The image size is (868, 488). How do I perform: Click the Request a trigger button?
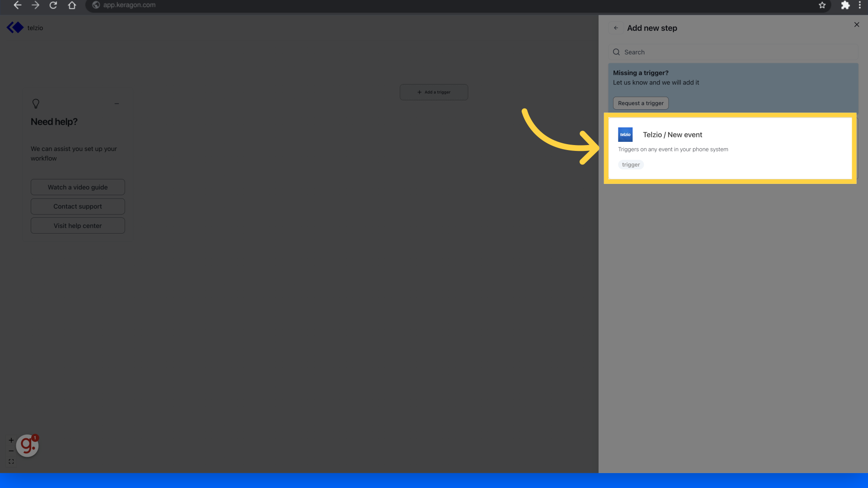click(x=641, y=103)
